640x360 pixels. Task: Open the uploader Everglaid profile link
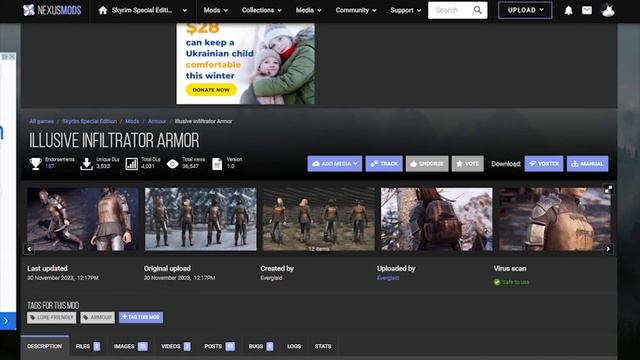point(388,278)
